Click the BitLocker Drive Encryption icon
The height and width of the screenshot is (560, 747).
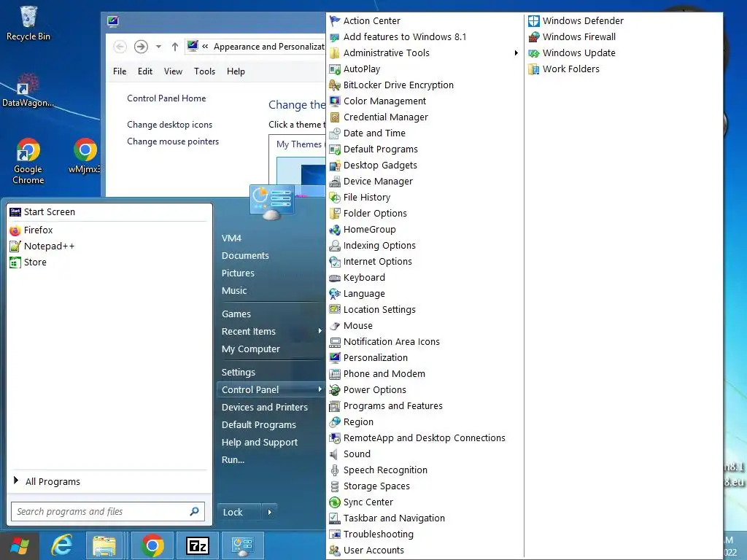[335, 85]
